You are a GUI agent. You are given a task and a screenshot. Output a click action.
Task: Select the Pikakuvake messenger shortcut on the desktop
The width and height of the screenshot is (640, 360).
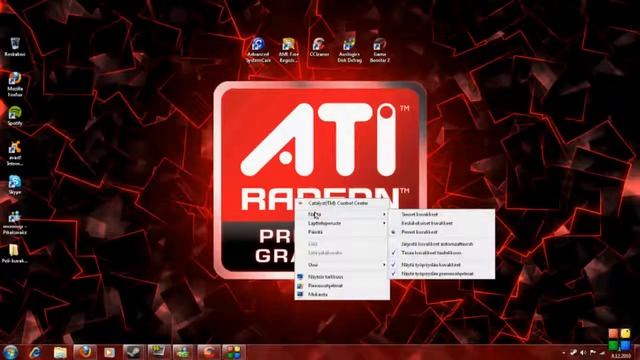(x=15, y=223)
